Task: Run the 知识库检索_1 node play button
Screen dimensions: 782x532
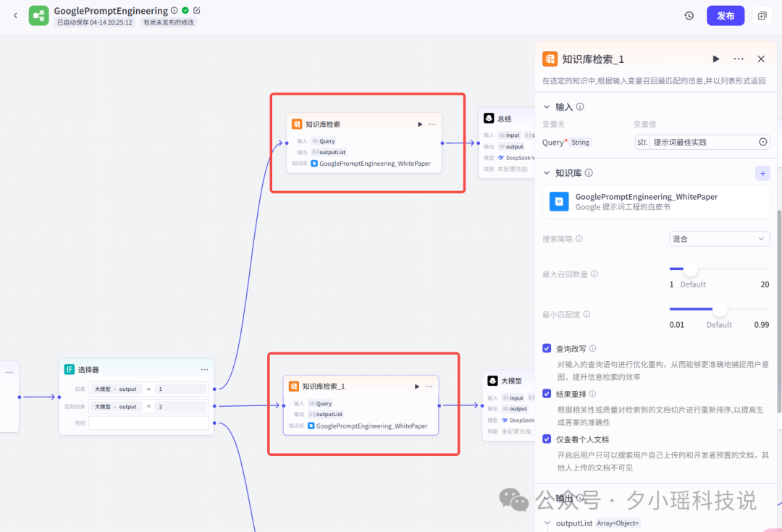Action: 417,387
